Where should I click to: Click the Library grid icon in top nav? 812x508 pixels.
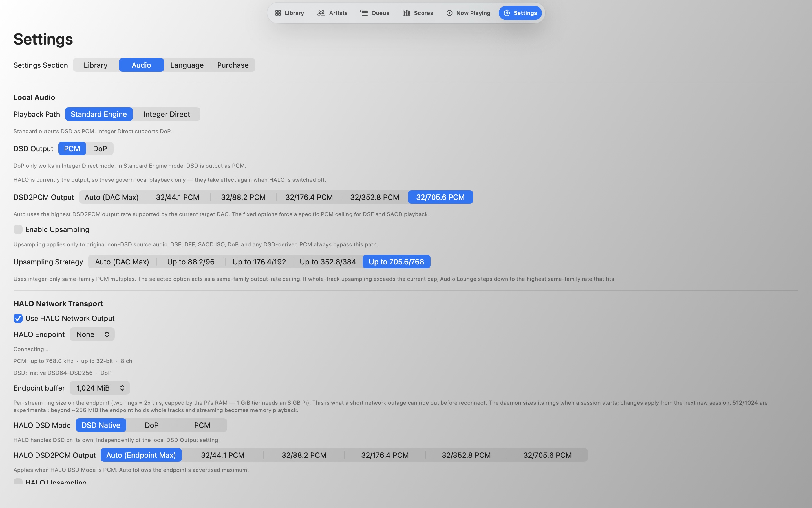click(x=278, y=13)
